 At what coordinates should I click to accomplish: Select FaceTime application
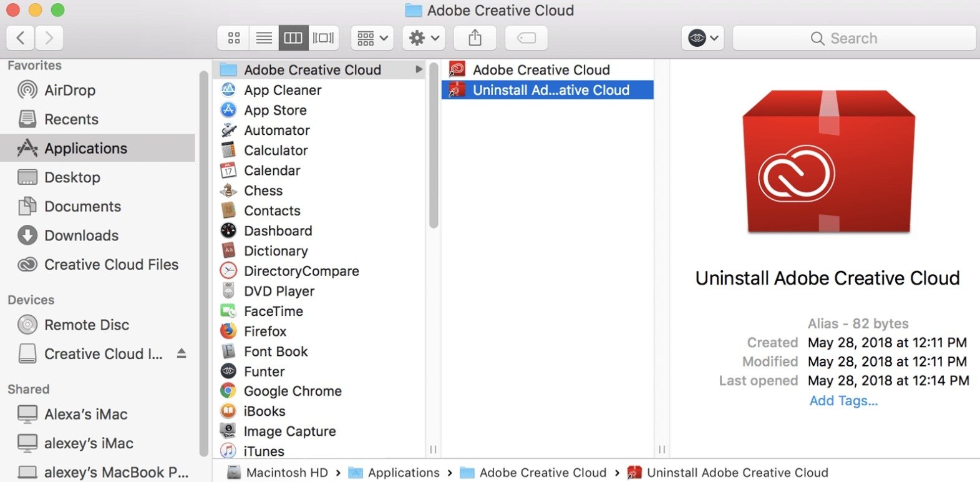(319, 311)
